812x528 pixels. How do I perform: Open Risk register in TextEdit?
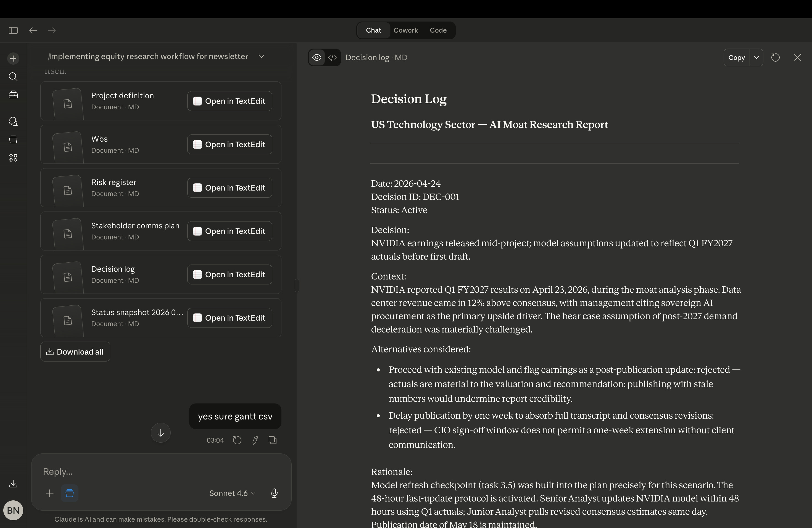pyautogui.click(x=230, y=188)
